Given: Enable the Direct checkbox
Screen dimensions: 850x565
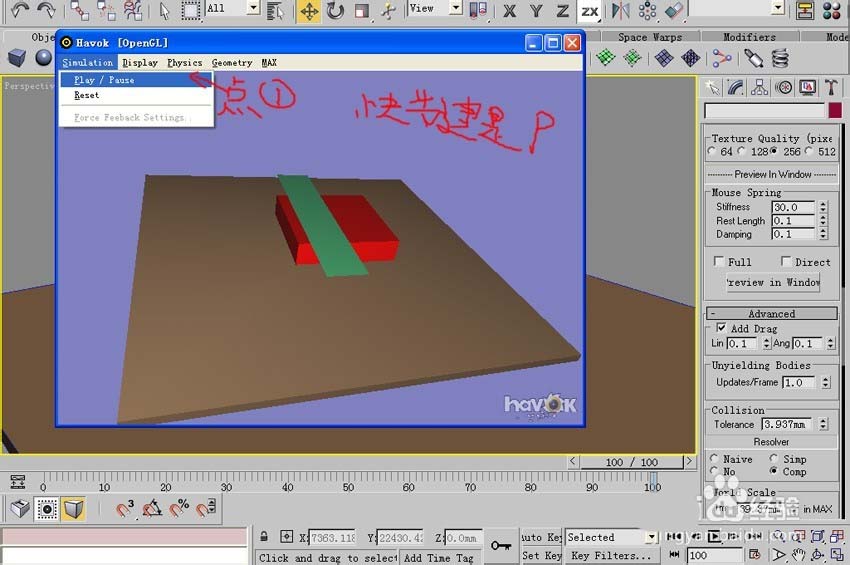Looking at the screenshot, I should click(785, 262).
